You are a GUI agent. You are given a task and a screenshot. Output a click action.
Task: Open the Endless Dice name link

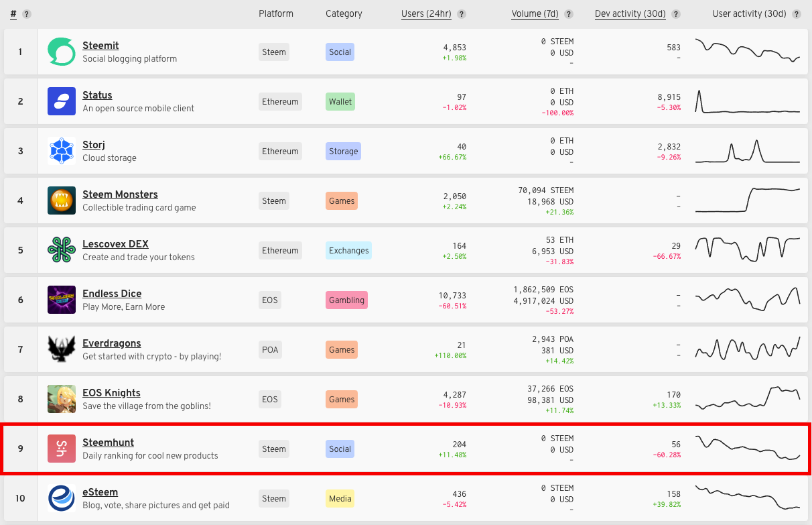(x=112, y=294)
